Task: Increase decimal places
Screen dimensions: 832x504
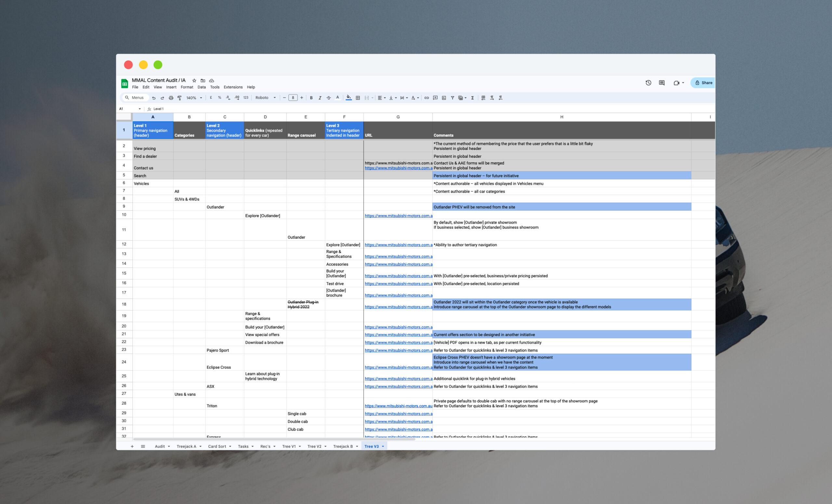Action: (x=237, y=97)
